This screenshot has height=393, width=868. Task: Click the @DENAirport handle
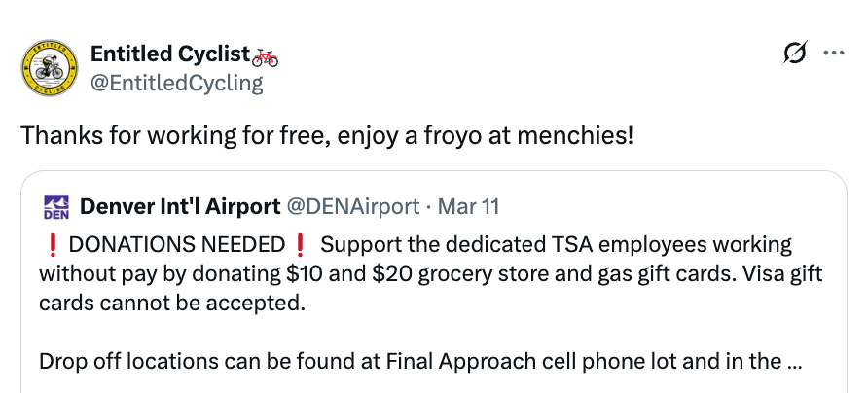351,206
